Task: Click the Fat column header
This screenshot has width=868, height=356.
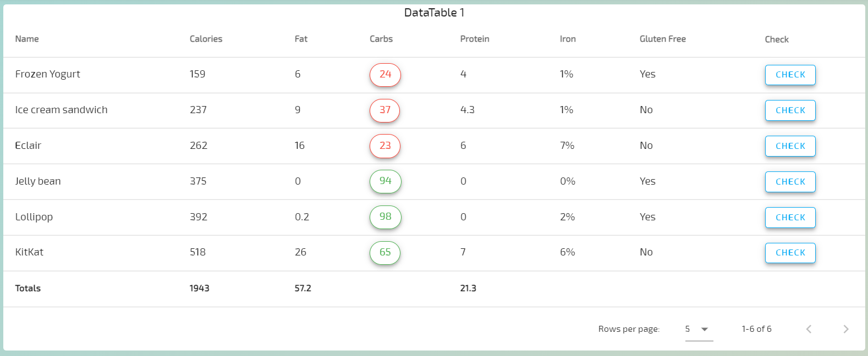Action: tap(301, 39)
